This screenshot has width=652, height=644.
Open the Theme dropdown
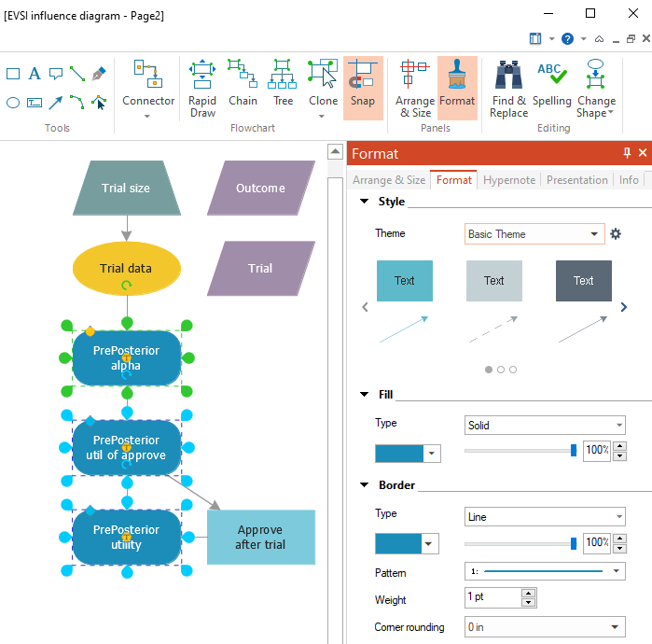click(x=594, y=234)
